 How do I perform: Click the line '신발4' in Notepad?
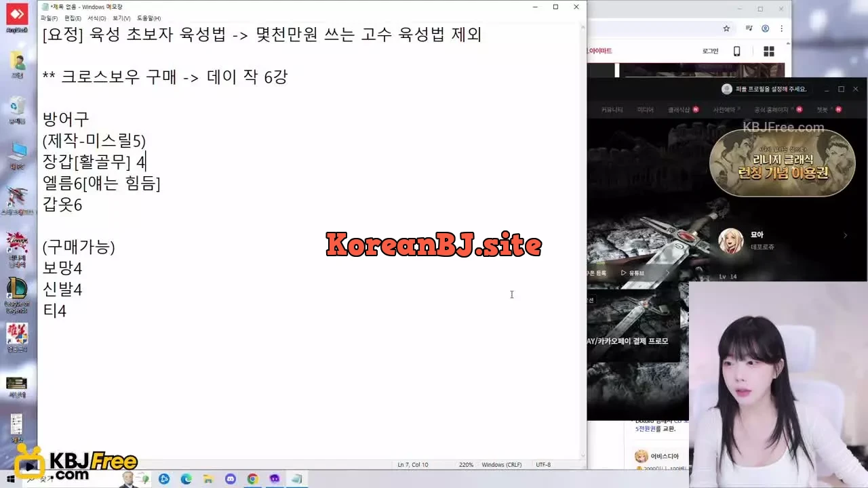(x=62, y=289)
